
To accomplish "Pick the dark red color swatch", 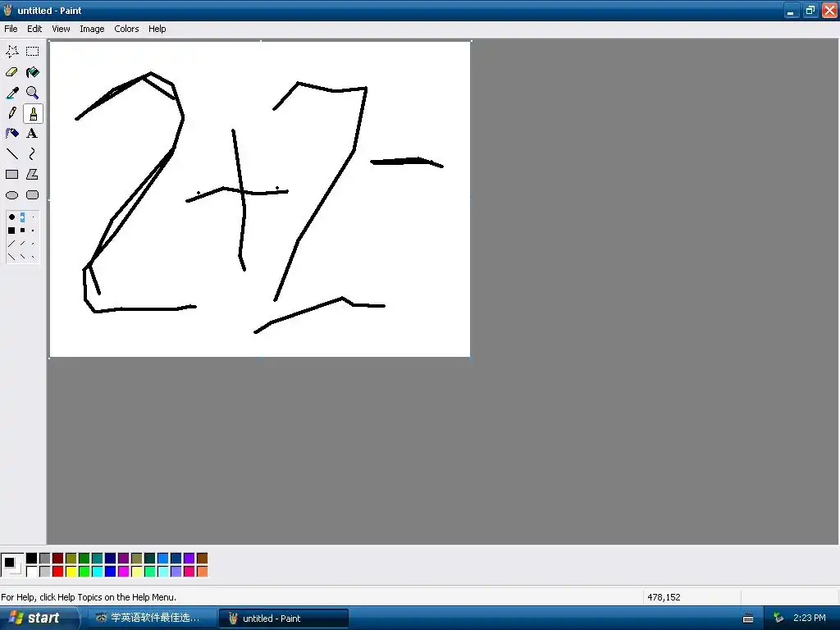I will (58, 558).
